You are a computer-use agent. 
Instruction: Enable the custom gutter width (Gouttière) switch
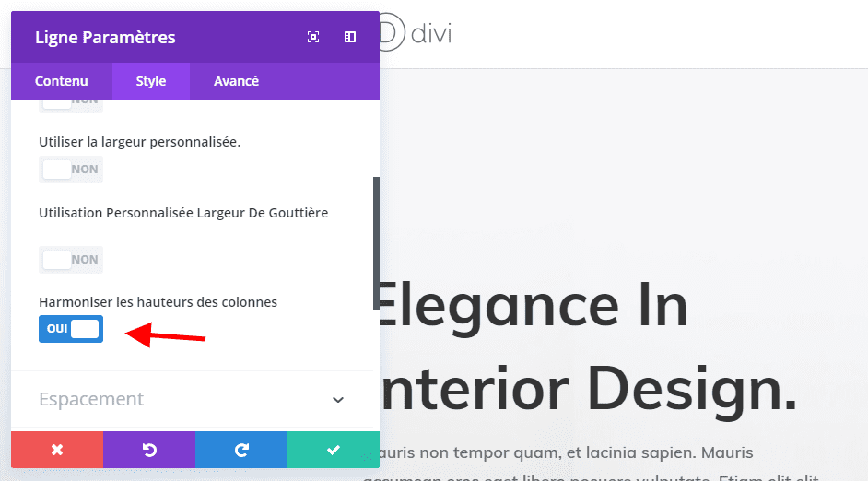pos(71,260)
